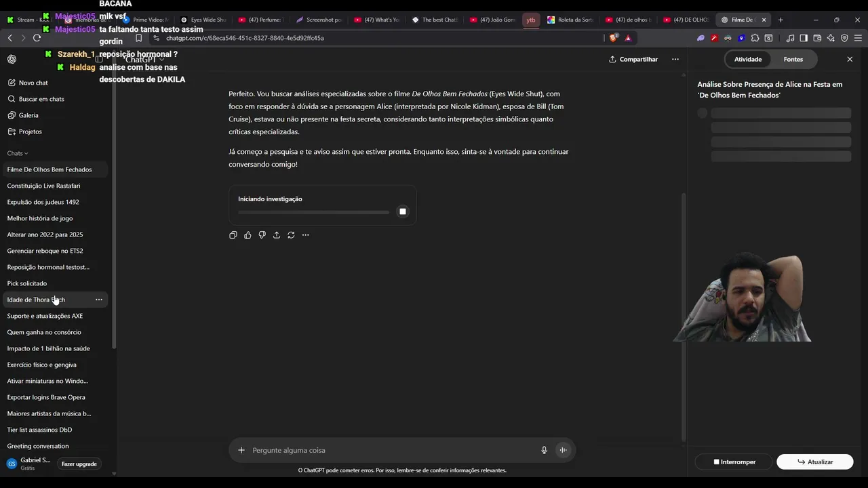Viewport: 868px width, 488px height.
Task: Stop the investigation with the square button
Action: pos(403,211)
